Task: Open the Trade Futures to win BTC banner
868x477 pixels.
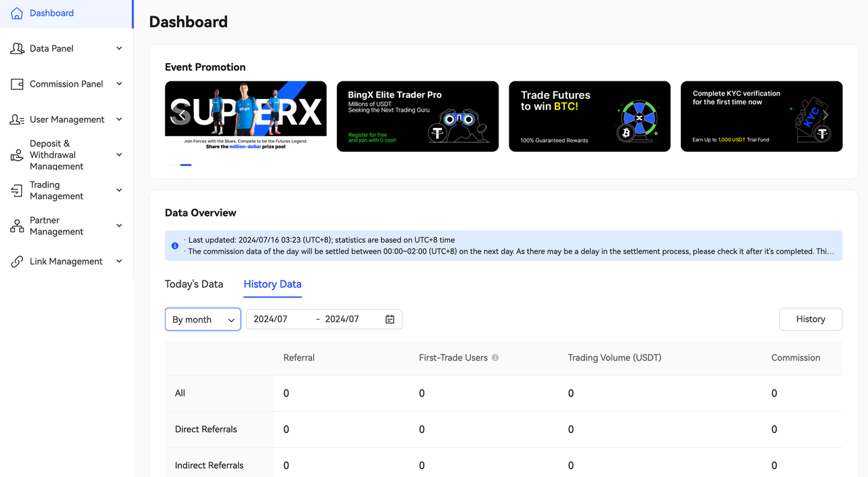Action: coord(589,117)
